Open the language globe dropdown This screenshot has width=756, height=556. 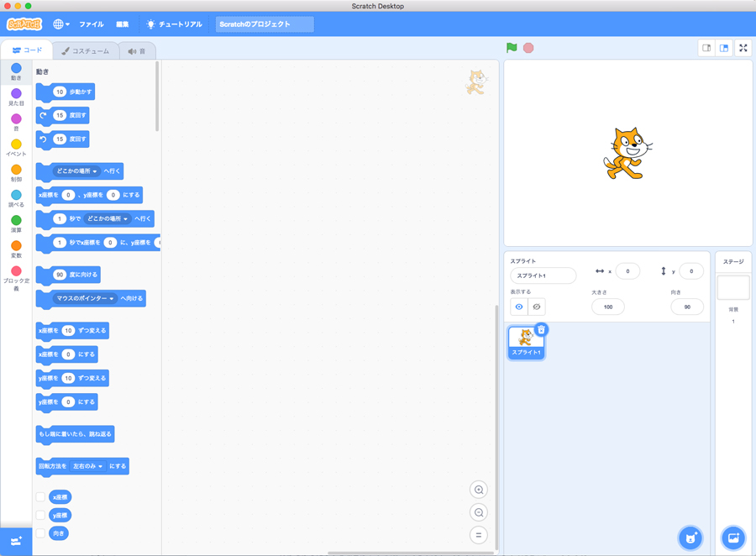(61, 24)
